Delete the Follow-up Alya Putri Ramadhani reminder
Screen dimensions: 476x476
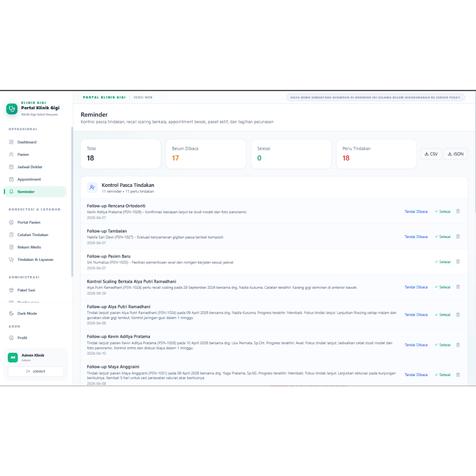458,315
